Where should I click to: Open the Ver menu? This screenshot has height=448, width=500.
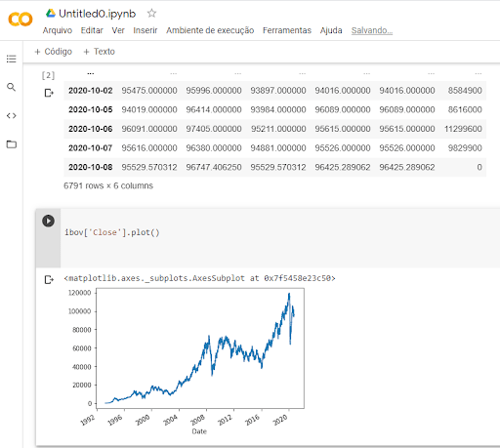click(x=118, y=30)
